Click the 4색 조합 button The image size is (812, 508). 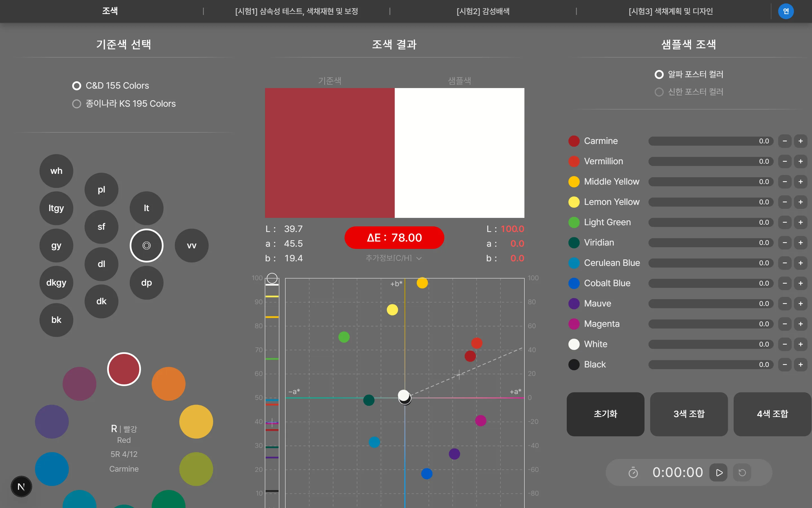(x=773, y=414)
